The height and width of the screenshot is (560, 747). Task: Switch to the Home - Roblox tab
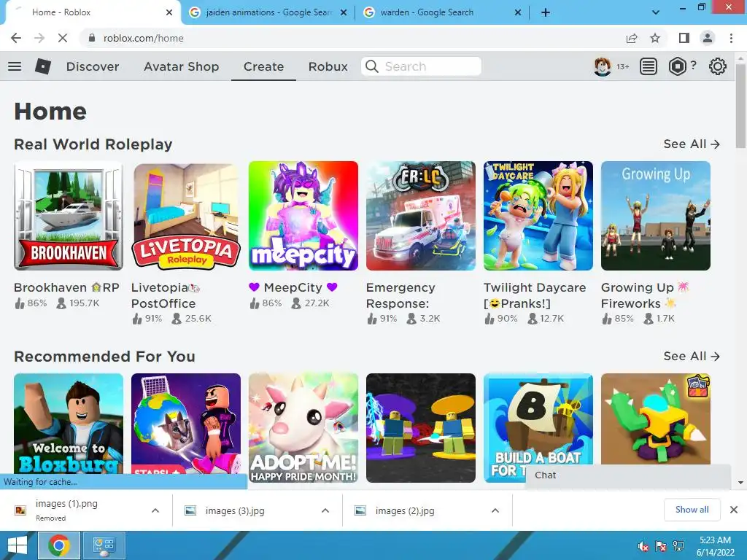tap(90, 12)
